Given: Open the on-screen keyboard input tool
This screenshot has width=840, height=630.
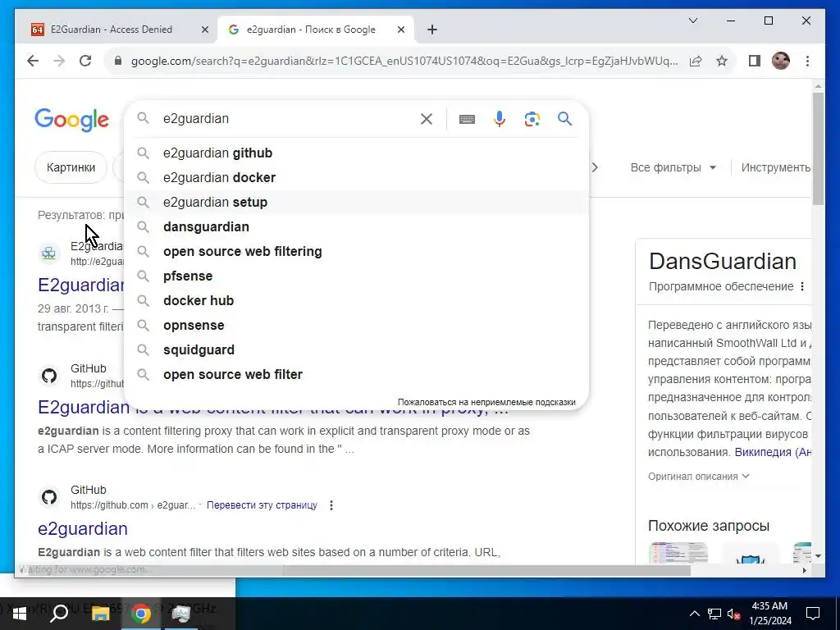Looking at the screenshot, I should pyautogui.click(x=467, y=119).
